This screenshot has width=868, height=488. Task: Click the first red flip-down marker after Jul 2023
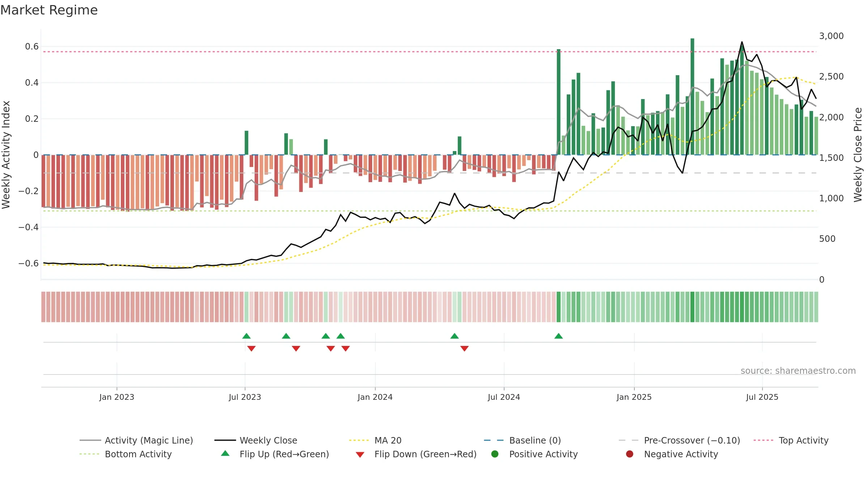click(x=251, y=348)
